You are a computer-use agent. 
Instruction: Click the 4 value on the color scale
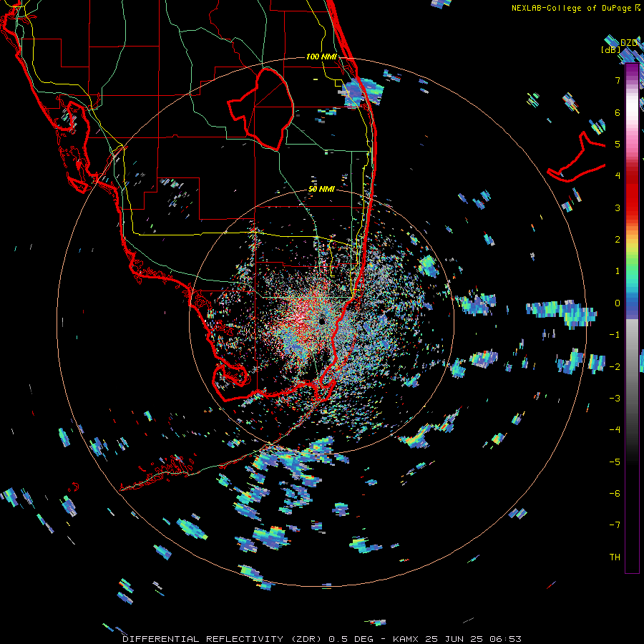pos(618,176)
